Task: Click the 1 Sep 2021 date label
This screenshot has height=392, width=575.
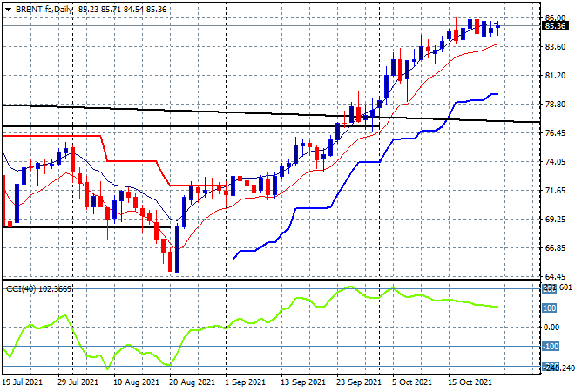Action: pos(245,382)
